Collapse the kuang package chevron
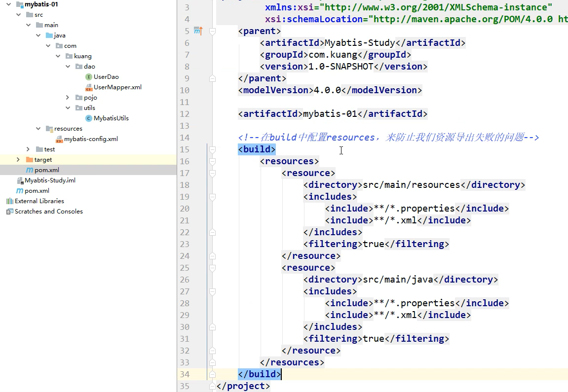The height and width of the screenshot is (392, 568). click(x=58, y=56)
